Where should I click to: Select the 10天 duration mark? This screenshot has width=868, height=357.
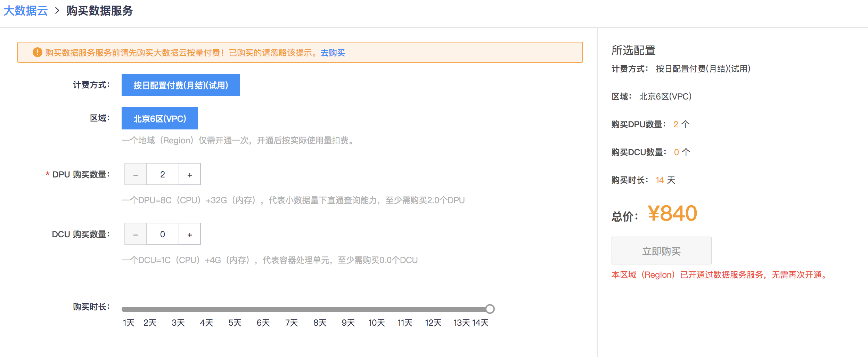point(377,323)
